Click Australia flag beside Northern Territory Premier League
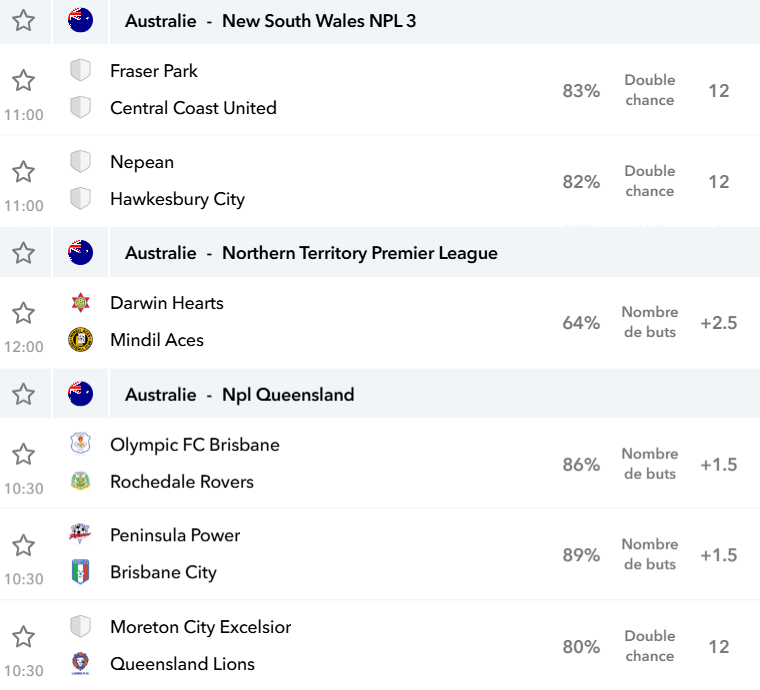This screenshot has width=760, height=690. click(80, 252)
